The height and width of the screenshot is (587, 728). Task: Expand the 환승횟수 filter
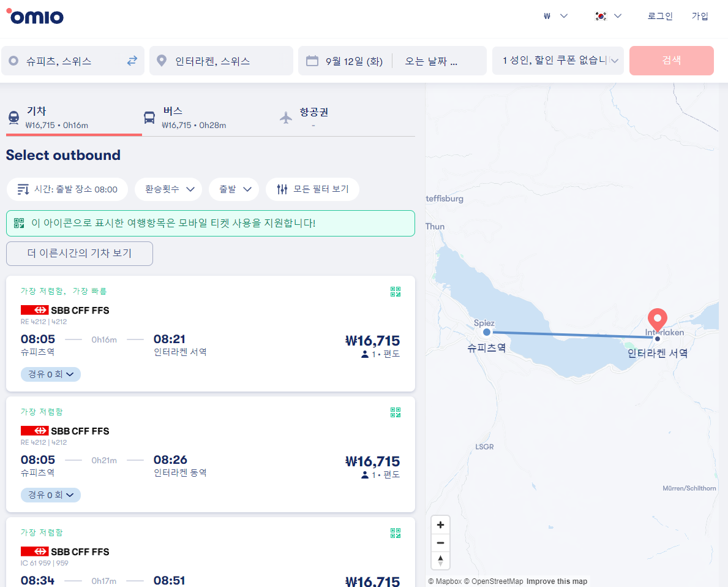(168, 189)
